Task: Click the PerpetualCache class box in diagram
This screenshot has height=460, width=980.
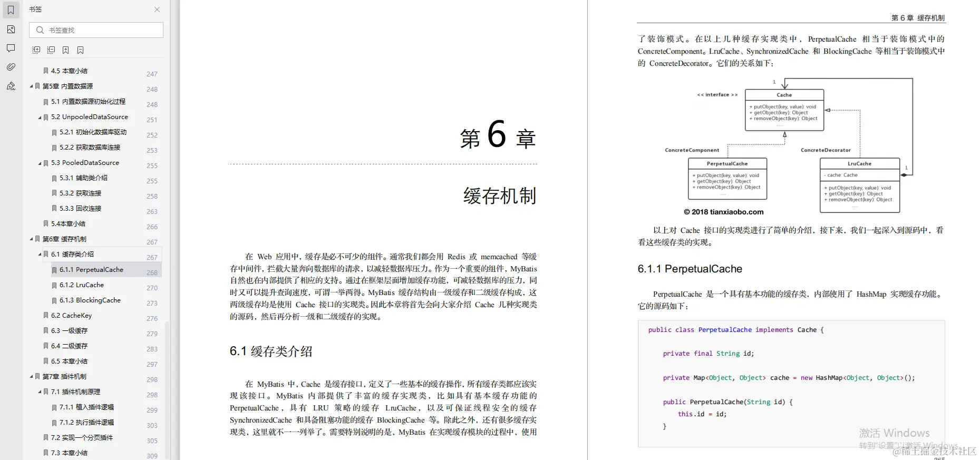Action: [x=727, y=179]
